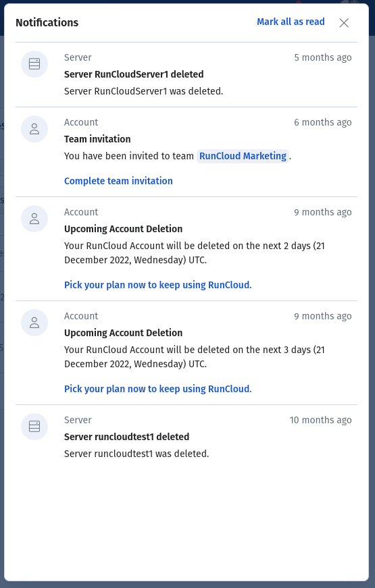Close the Notifications panel with X
This screenshot has height=588, width=375.
point(344,23)
